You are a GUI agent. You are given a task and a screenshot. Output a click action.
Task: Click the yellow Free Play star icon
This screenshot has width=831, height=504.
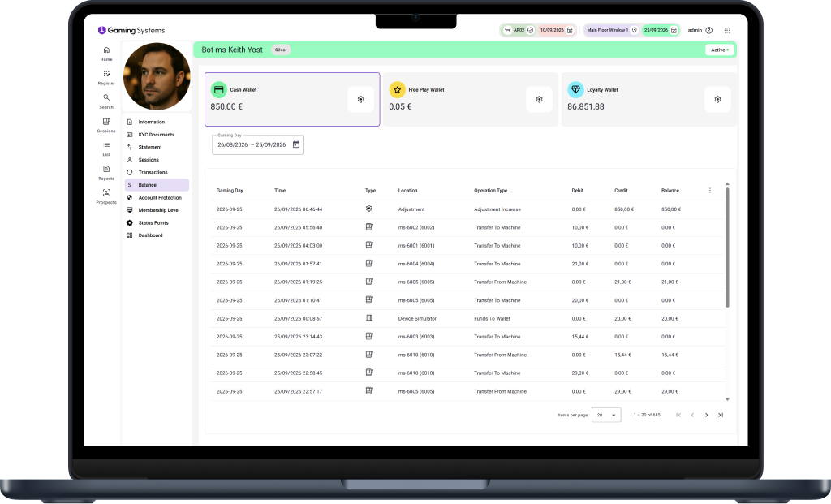pos(397,89)
